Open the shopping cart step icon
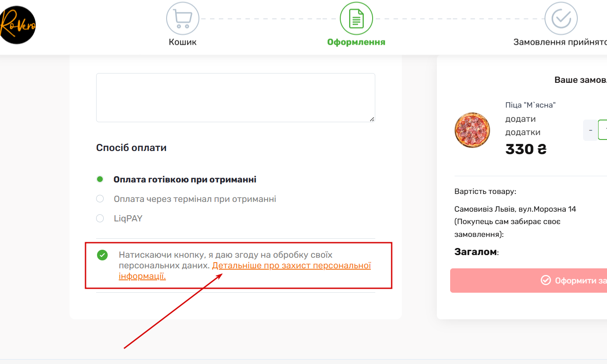Screen dimensions: 607x364 [183, 19]
